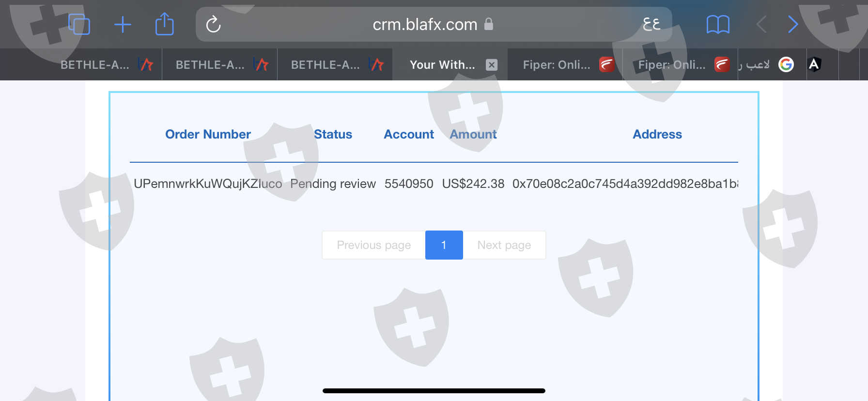Tap the Share icon in toolbar

point(164,24)
